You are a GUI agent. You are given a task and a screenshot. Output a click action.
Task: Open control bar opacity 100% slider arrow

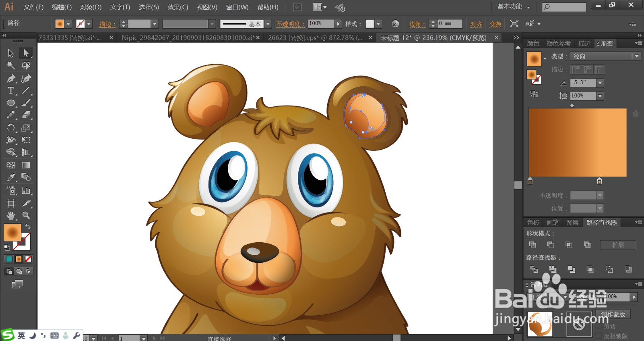339,24
